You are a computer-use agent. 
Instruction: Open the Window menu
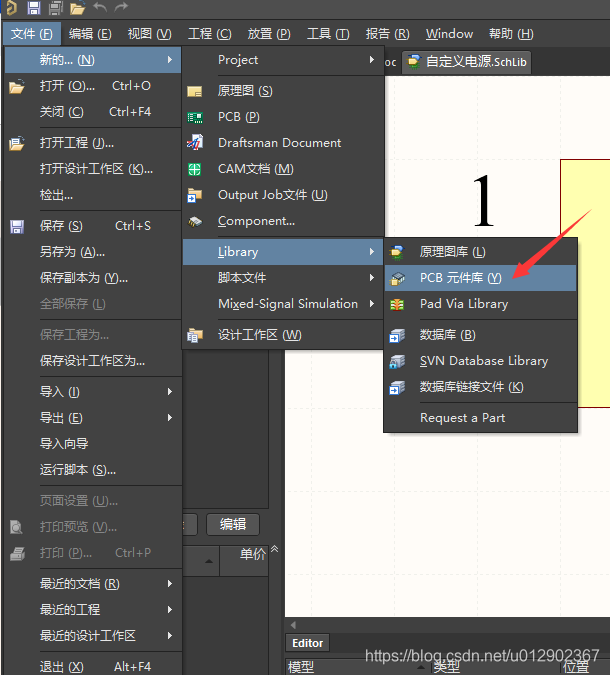(x=449, y=34)
